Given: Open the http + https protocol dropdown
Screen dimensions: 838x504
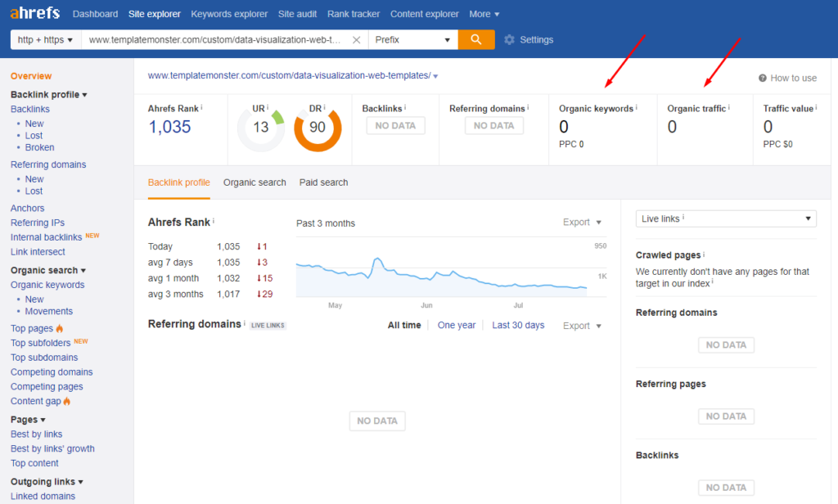Looking at the screenshot, I should 45,38.
